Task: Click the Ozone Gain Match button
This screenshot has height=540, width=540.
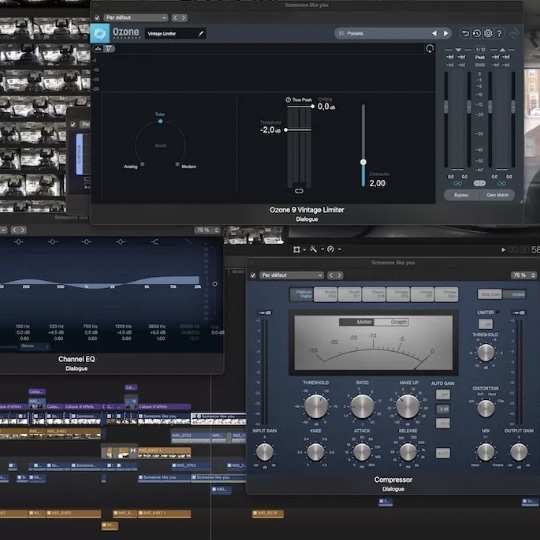Action: click(x=497, y=195)
